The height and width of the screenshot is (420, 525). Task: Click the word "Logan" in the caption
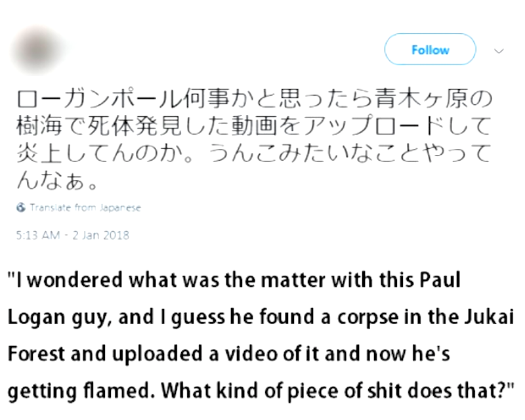point(37,318)
